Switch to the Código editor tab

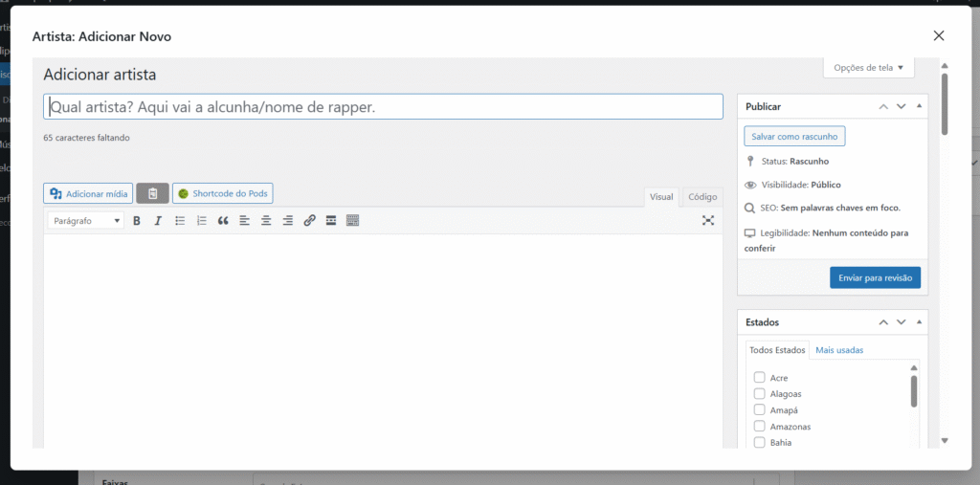coord(702,197)
